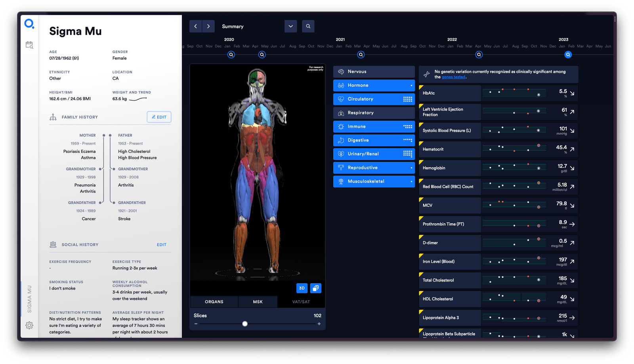Click the highlighted 2023 timeline marker
Viewport: 634px width, 364px height.
568,55
